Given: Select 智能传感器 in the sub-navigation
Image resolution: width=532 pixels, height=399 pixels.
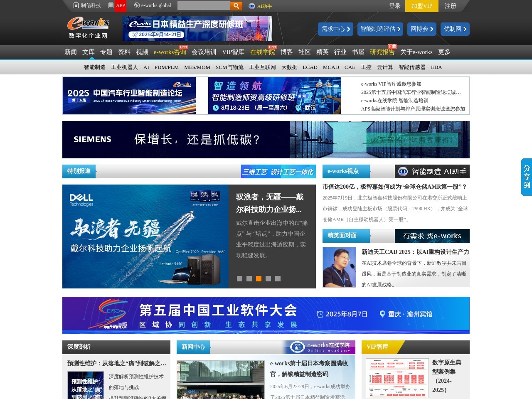Looking at the screenshot, I should tap(412, 67).
